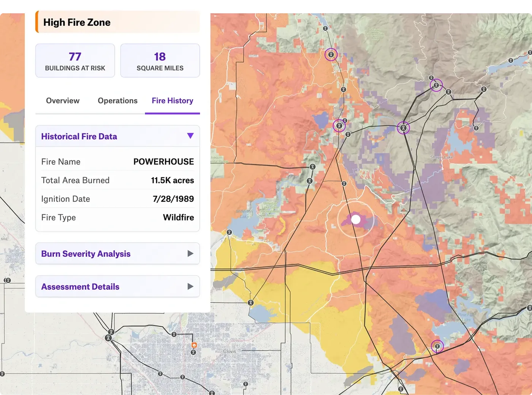Click the Shaver Lake map label
532x395 pixels.
[x=442, y=157]
